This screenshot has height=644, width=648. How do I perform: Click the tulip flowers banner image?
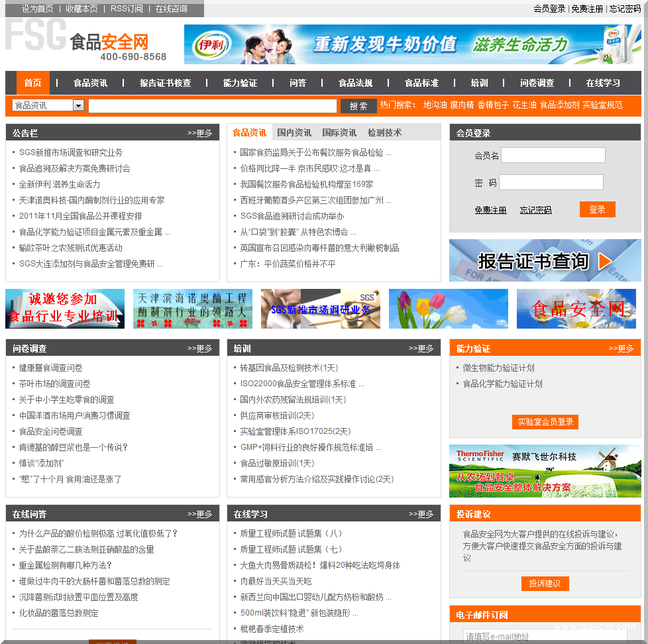(448, 309)
